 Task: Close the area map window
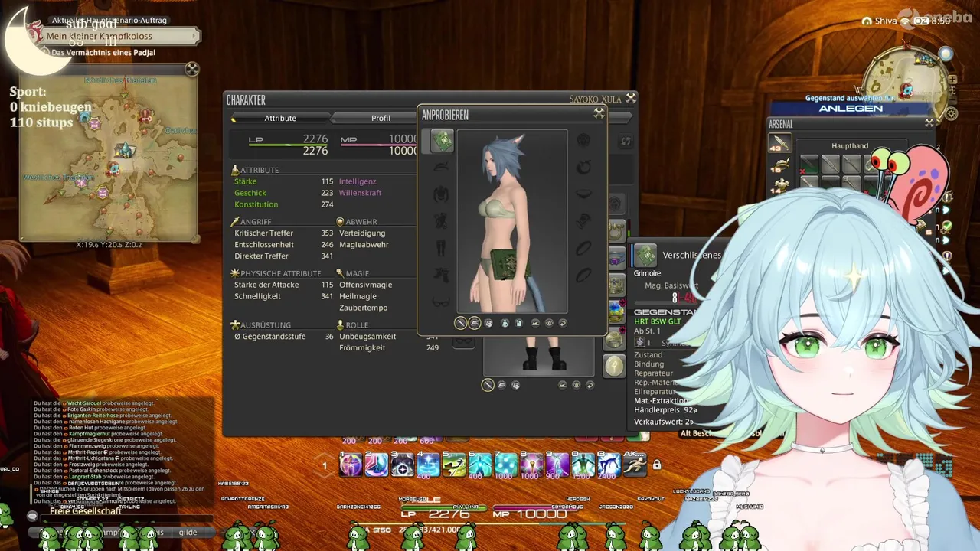click(x=191, y=70)
